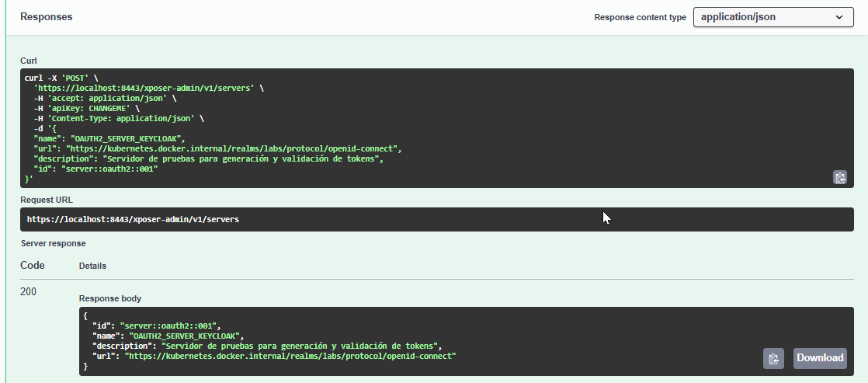Click the response body "url" line
This screenshot has height=383, width=868.
coord(274,356)
